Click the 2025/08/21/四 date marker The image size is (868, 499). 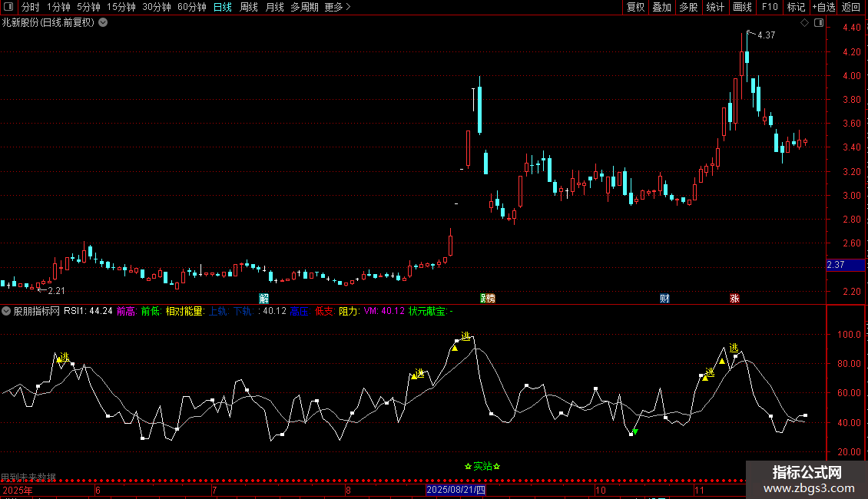(x=456, y=490)
